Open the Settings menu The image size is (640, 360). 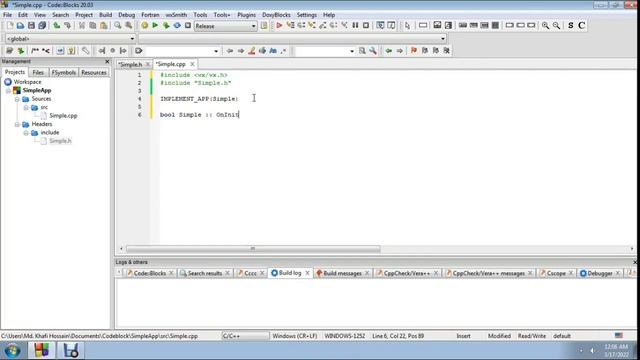pos(307,15)
